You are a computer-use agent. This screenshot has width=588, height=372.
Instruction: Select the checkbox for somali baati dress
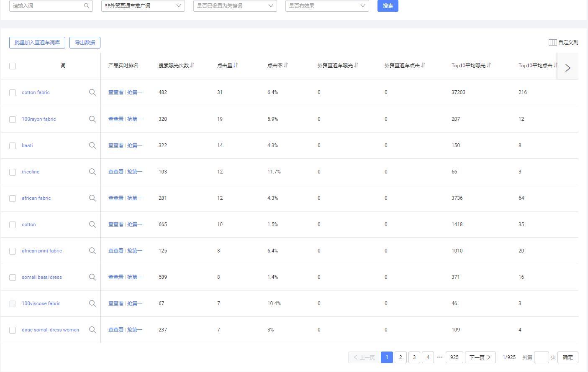(x=13, y=277)
